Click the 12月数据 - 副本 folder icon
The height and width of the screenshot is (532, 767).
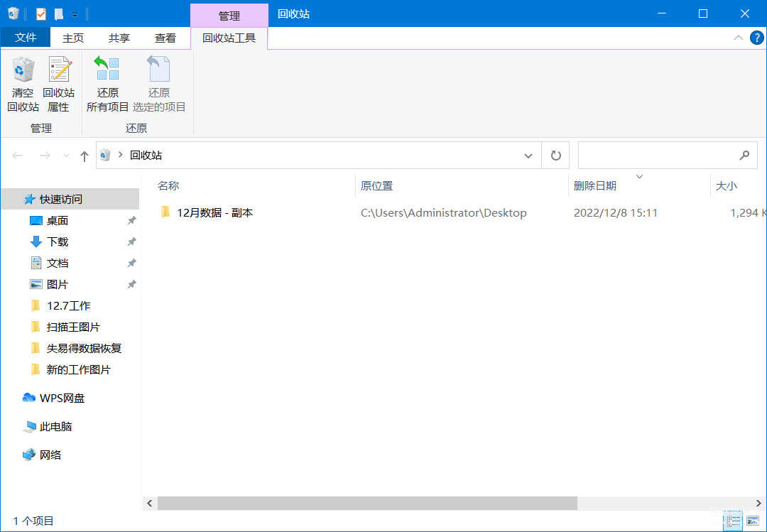click(165, 212)
